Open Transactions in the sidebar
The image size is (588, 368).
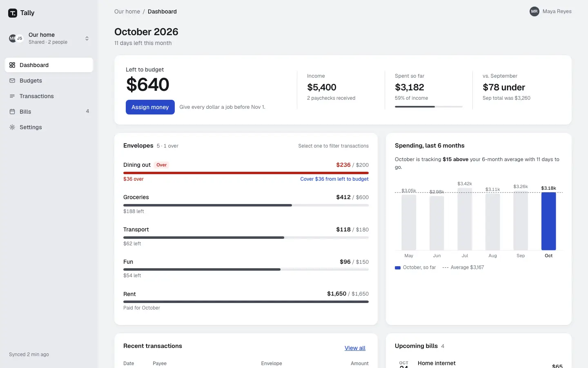pyautogui.click(x=49, y=96)
